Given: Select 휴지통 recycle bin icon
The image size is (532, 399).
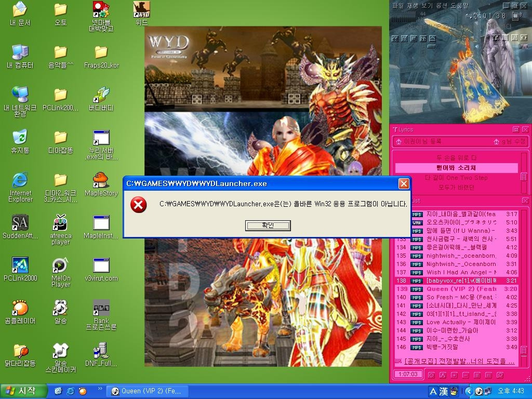Looking at the screenshot, I should click(20, 142).
